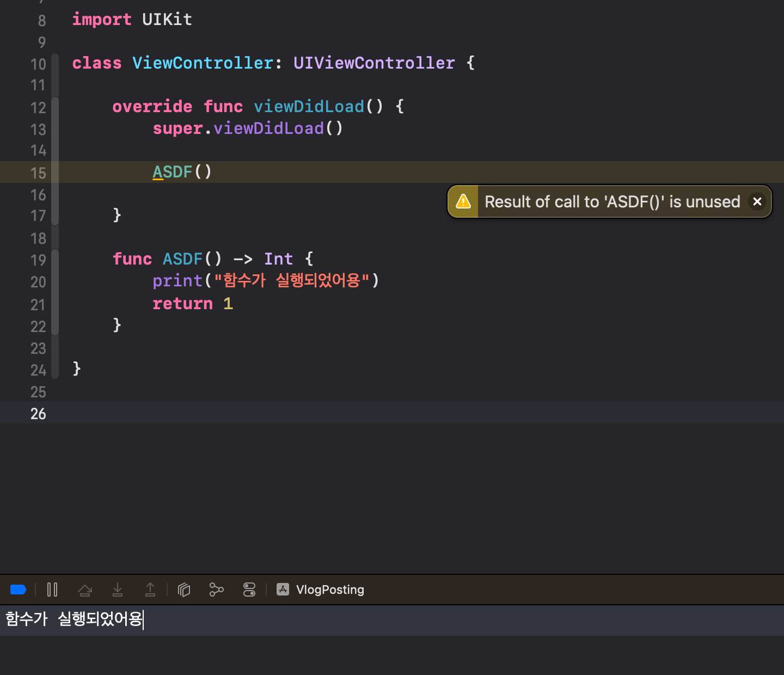Dismiss the unused result warning
The width and height of the screenshot is (784, 675).
coord(757,201)
